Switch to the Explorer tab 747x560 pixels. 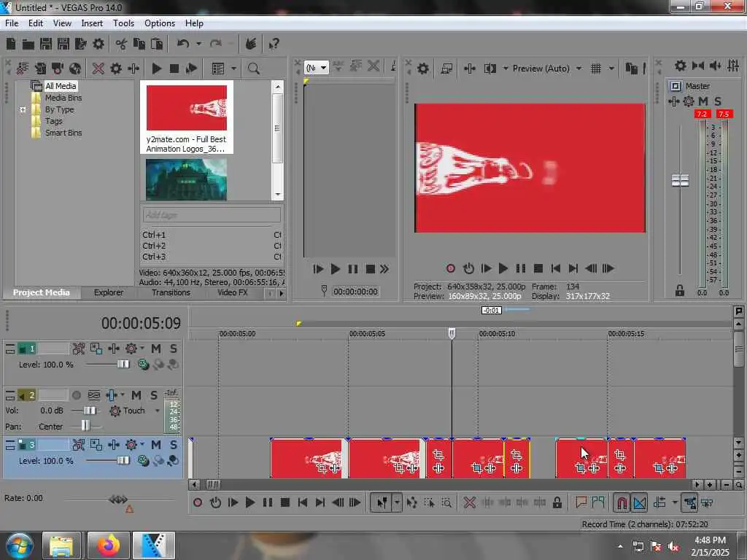108,292
